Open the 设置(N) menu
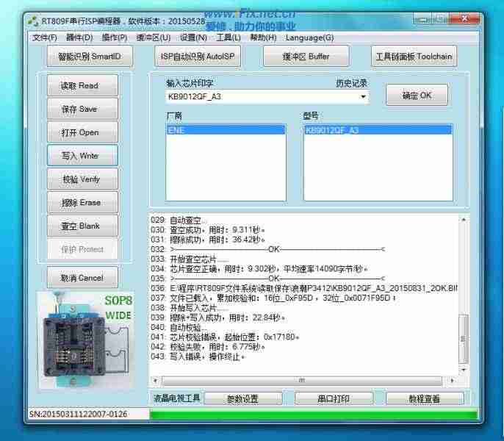Screen dimensions: 504x441 [193, 37]
